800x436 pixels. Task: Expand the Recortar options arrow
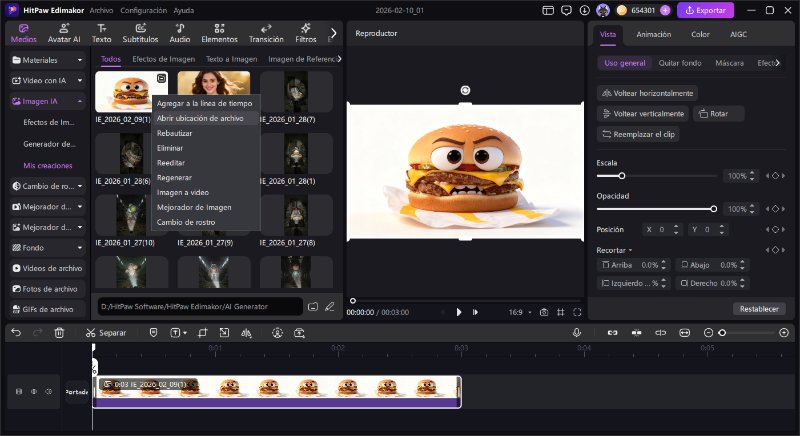630,250
